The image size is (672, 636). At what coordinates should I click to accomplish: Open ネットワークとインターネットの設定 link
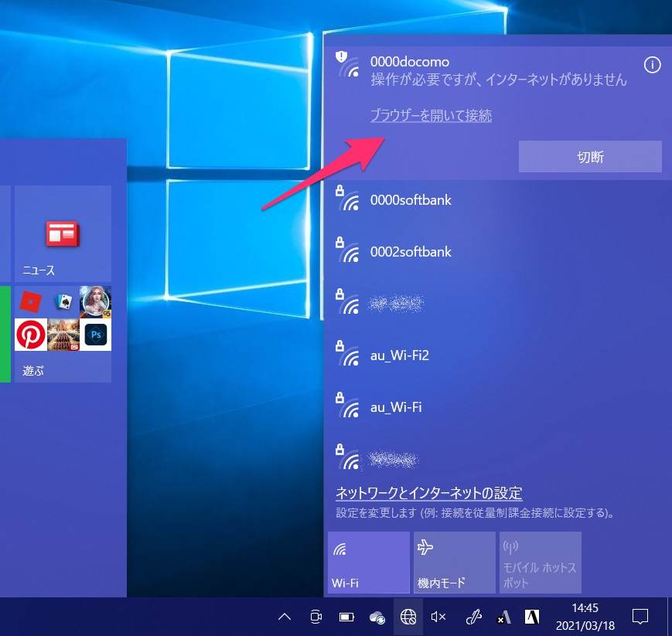(428, 493)
